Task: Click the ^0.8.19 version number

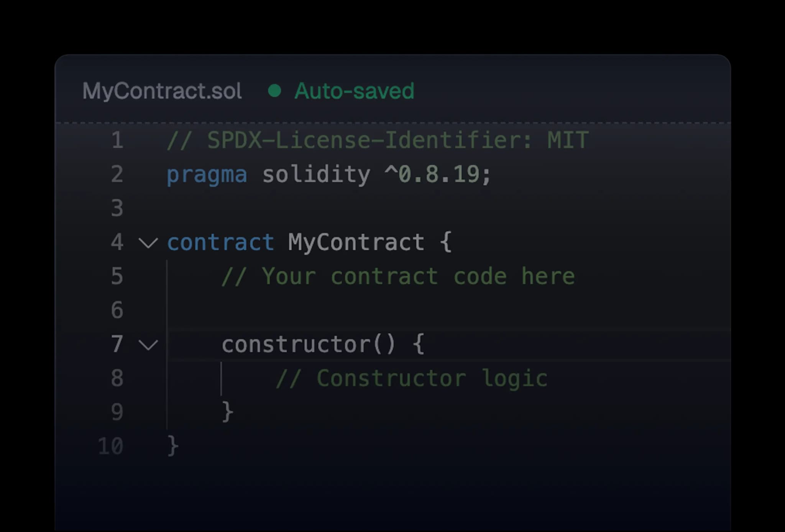Action: 437,174
